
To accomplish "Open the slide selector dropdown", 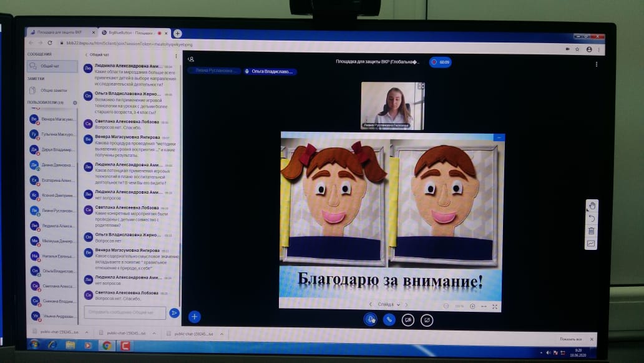I will tap(388, 304).
